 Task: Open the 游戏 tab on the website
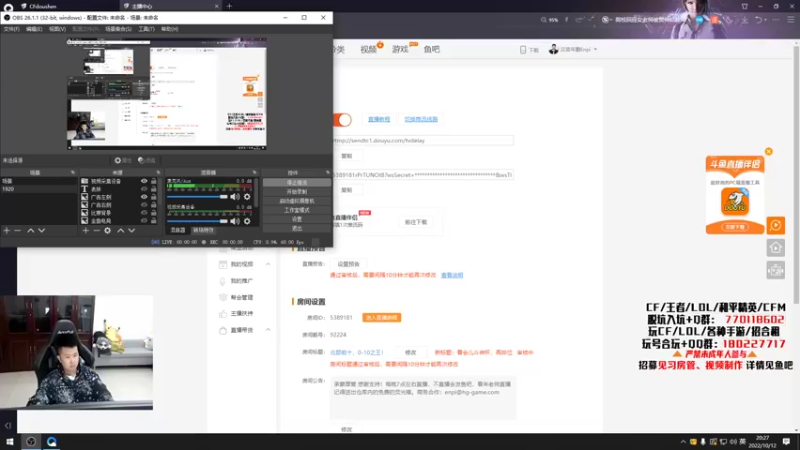pyautogui.click(x=400, y=49)
